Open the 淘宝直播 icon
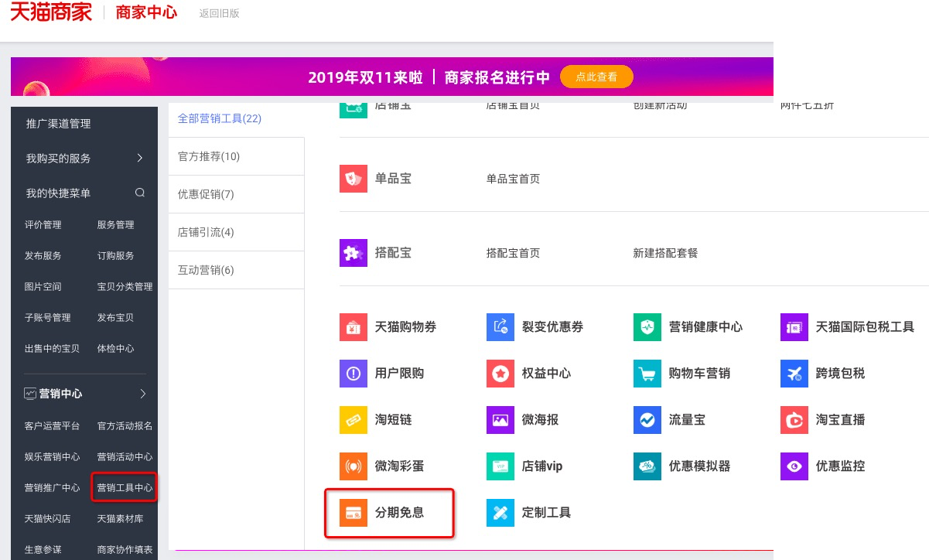The height and width of the screenshot is (560, 929). click(x=794, y=420)
